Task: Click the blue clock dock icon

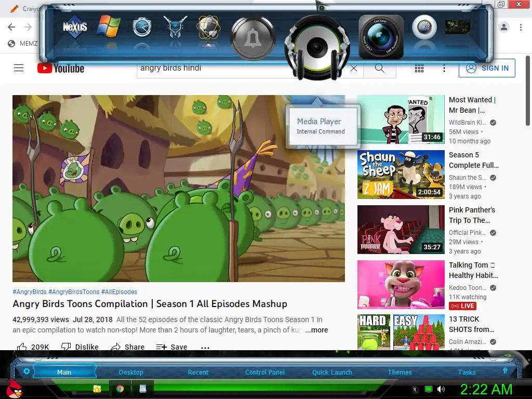Action: [142, 27]
